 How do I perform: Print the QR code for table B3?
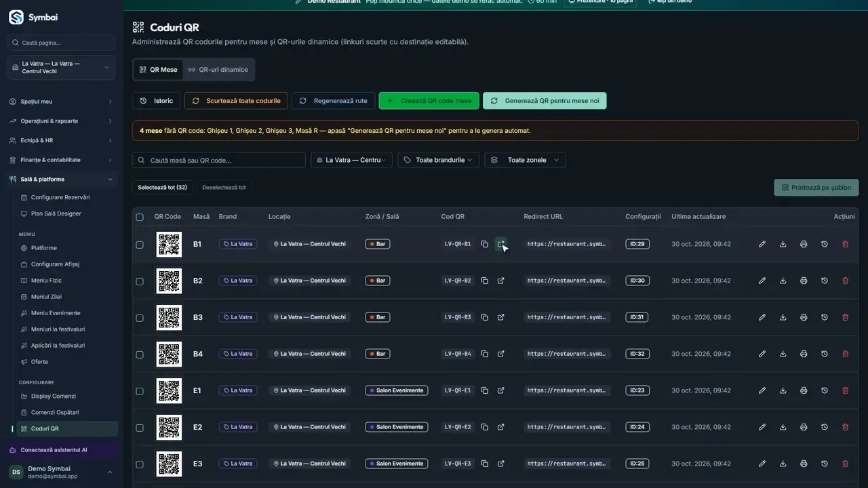(804, 317)
